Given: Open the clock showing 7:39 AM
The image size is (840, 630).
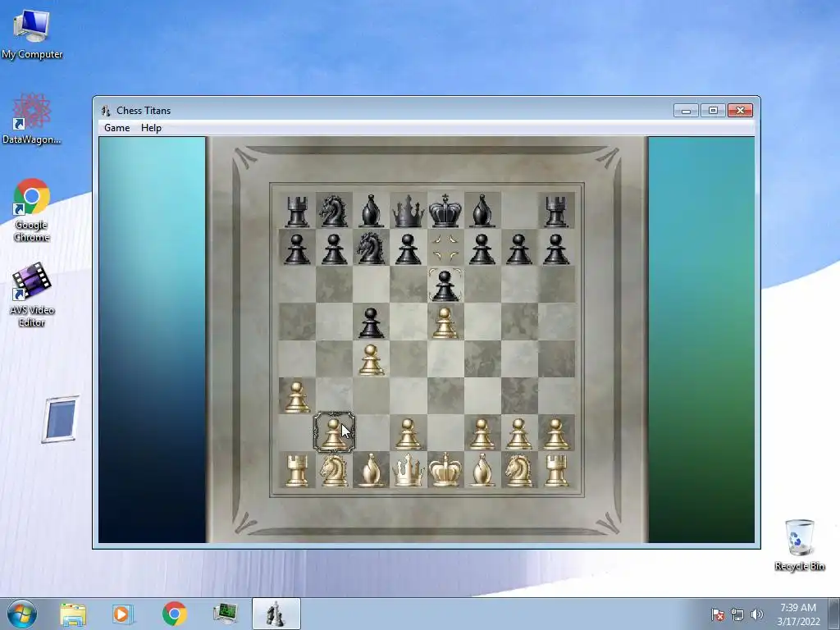Looking at the screenshot, I should (x=798, y=614).
